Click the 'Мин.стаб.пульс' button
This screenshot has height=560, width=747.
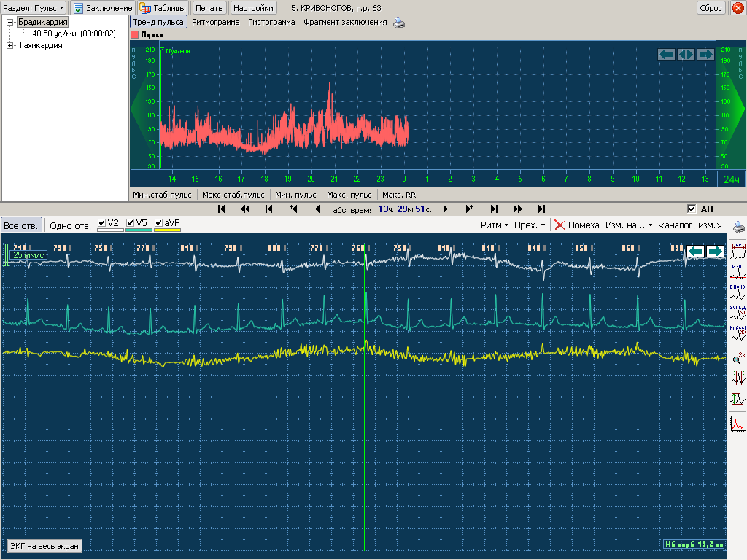click(163, 195)
